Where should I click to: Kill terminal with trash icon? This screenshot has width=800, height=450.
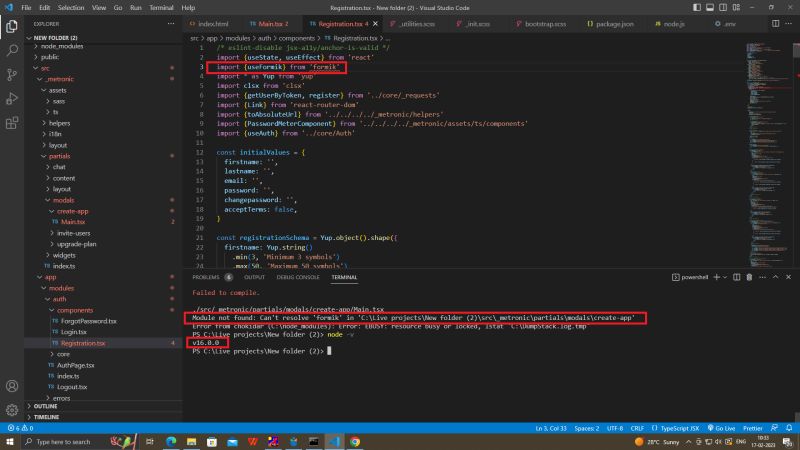point(749,277)
